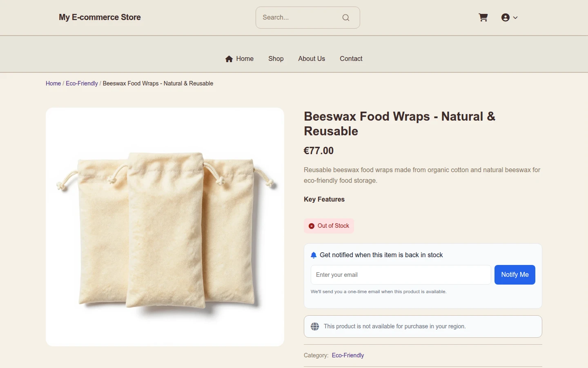Image resolution: width=588 pixels, height=368 pixels.
Task: Select the €77.00 price text
Action: [319, 151]
